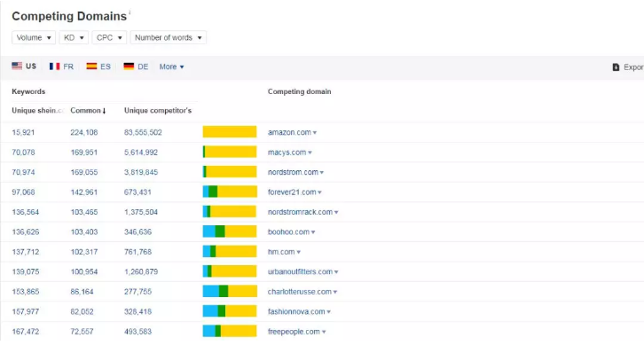The height and width of the screenshot is (345, 644).
Task: Expand the dropdown arrow next to nordstrom.com
Action: [322, 173]
